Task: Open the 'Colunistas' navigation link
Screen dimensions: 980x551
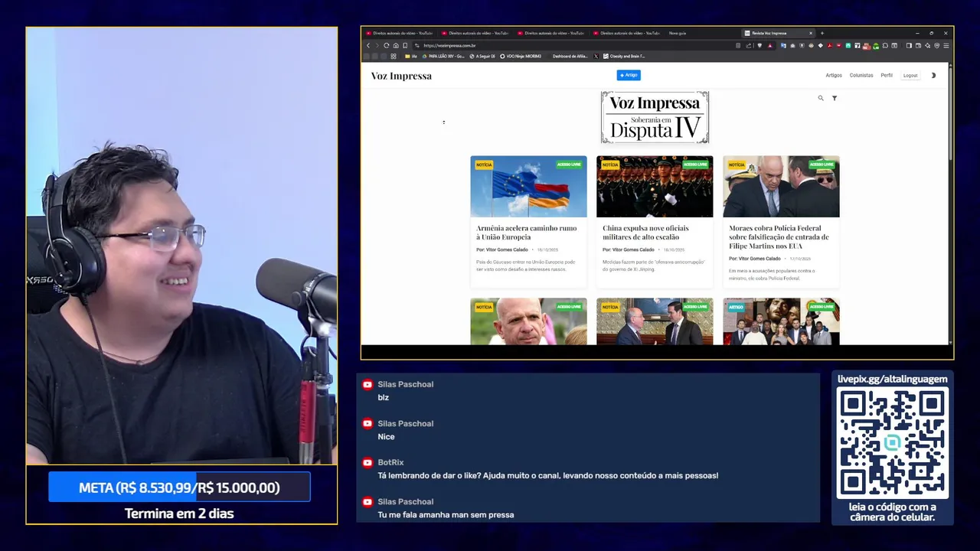Action: [x=861, y=76]
